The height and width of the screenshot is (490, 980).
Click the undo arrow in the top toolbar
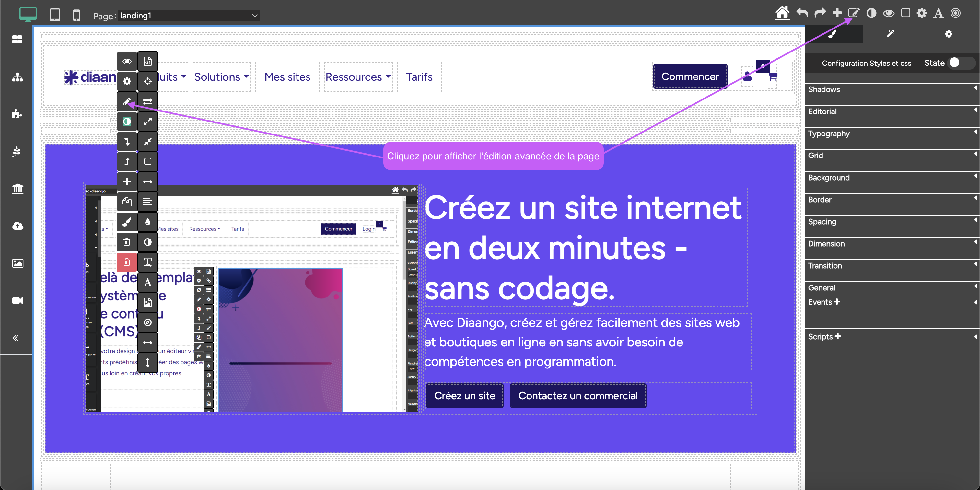click(x=802, y=13)
